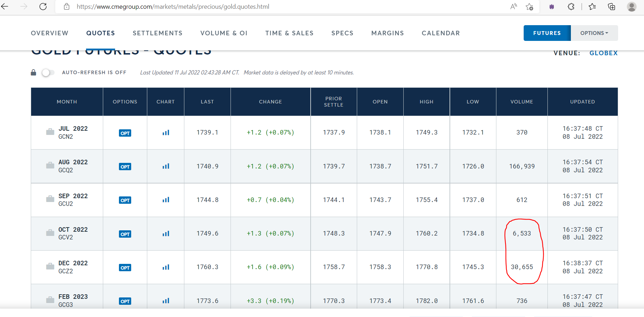Image resolution: width=644 pixels, height=317 pixels.
Task: Click OPT badge for AUG 2022 contract
Action: click(125, 167)
